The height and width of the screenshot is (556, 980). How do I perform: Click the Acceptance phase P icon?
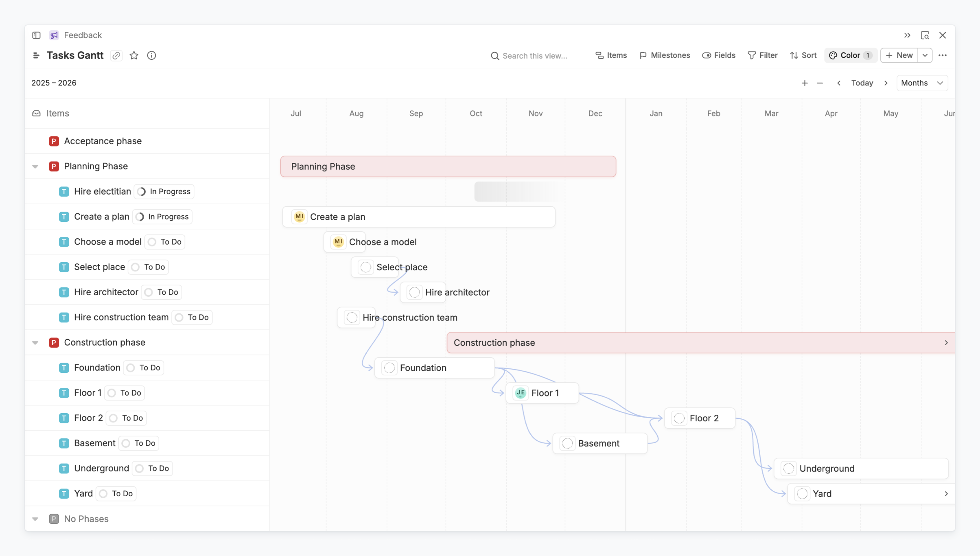[x=54, y=141]
